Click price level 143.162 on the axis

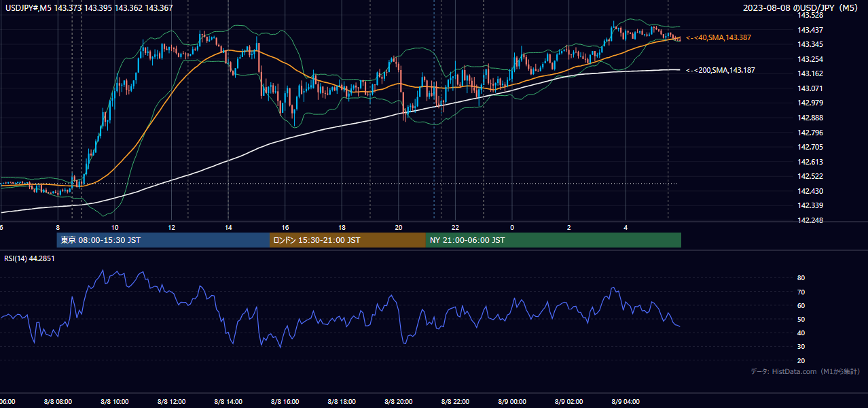tap(810, 73)
